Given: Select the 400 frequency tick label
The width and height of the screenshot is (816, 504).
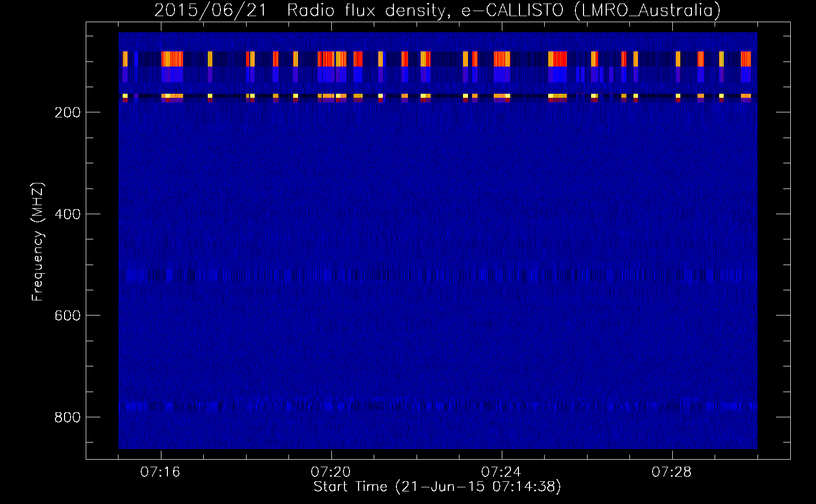Looking at the screenshot, I should coord(68,214).
